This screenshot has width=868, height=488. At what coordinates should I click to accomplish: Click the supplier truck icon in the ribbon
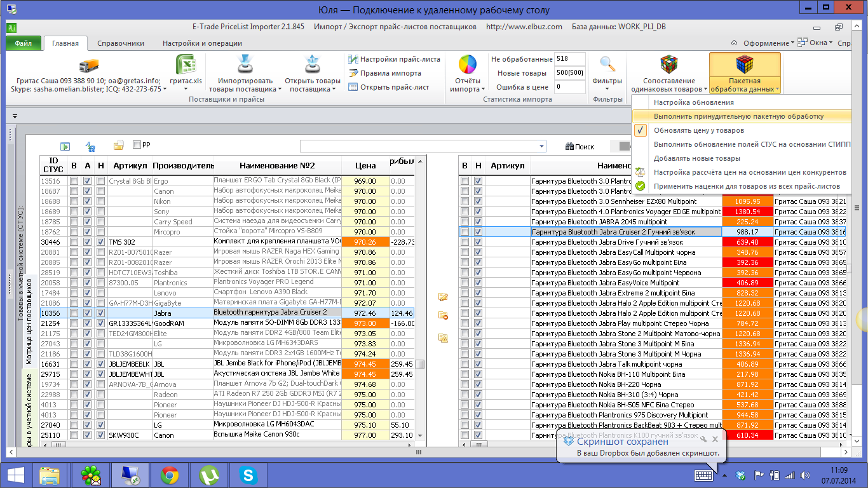[x=90, y=65]
